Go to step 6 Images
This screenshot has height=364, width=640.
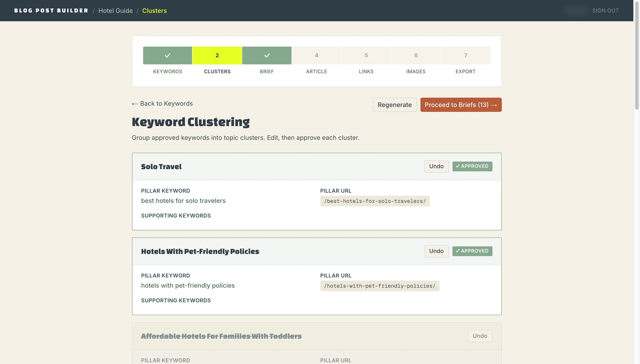point(416,55)
